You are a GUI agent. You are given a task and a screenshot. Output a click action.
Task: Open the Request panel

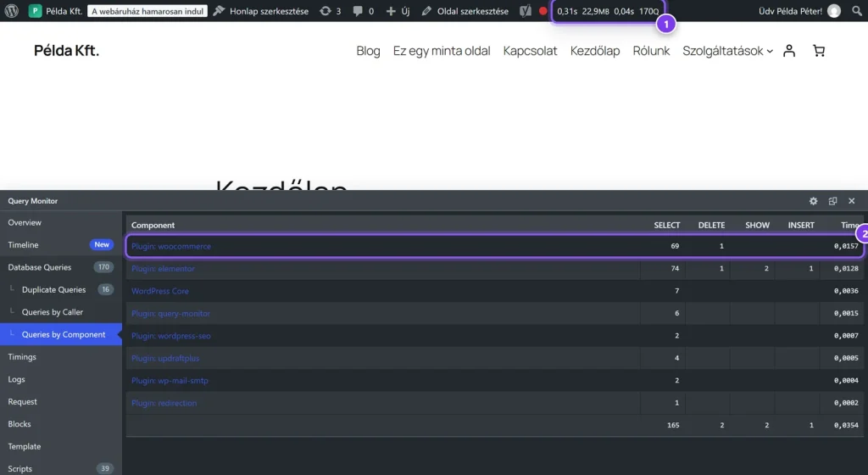[x=61, y=402]
